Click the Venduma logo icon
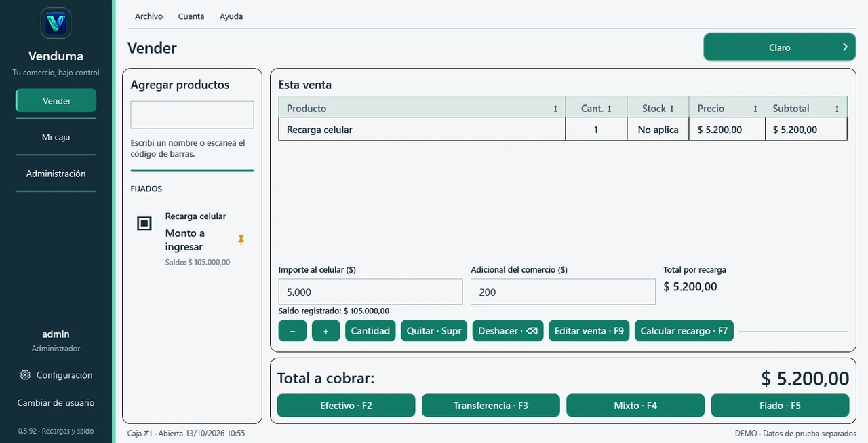Image resolution: width=868 pixels, height=443 pixels. tap(56, 23)
